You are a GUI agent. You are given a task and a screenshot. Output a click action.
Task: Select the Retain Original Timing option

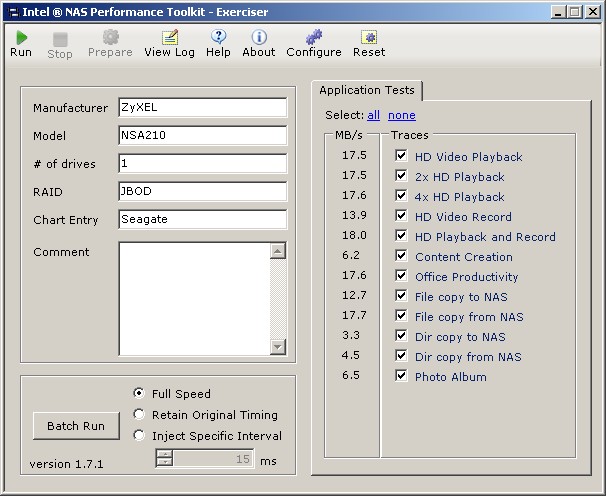[x=140, y=414]
